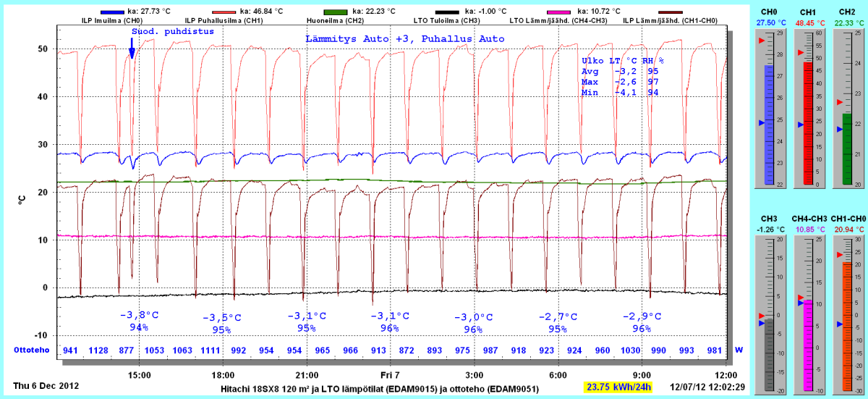Click the Ottoteho value 1128 in power row
868x399 pixels.
[98, 350]
